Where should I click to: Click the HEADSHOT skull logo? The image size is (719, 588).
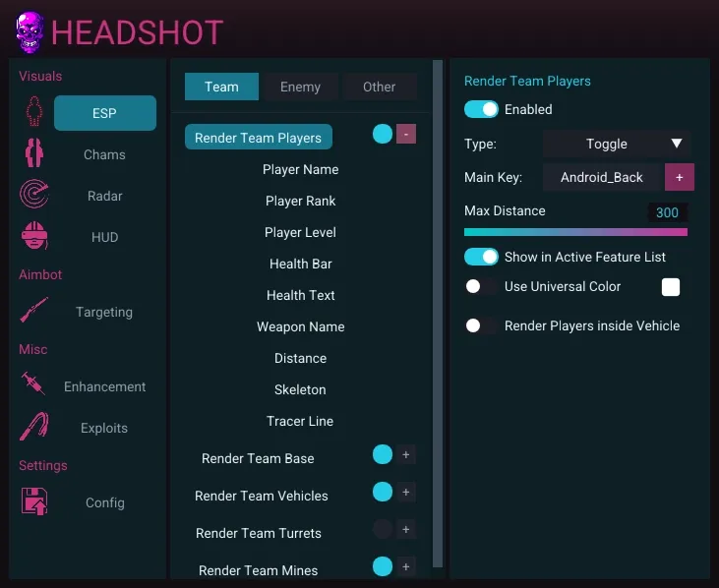click(30, 32)
